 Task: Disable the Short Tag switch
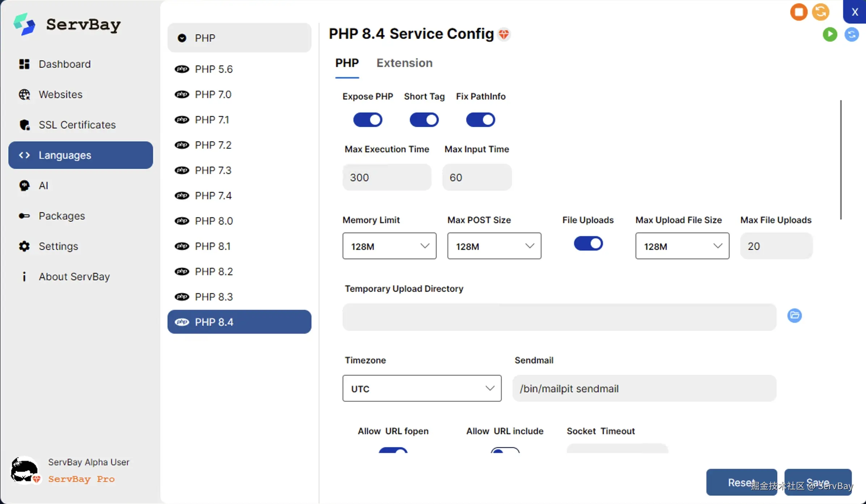[x=424, y=120]
